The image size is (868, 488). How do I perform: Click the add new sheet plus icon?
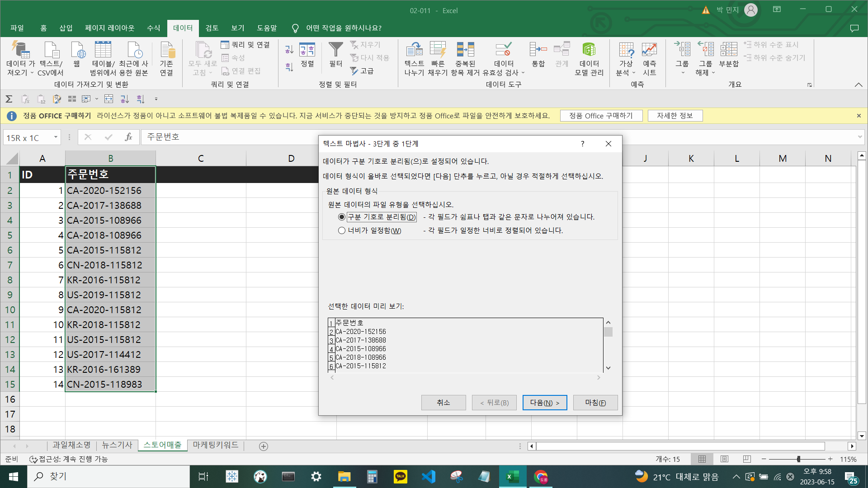[x=264, y=446]
